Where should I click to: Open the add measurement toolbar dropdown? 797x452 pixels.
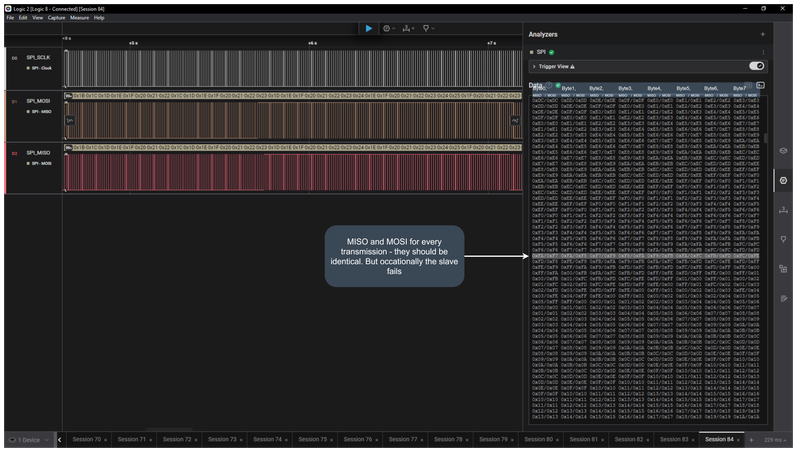pyautogui.click(x=408, y=28)
